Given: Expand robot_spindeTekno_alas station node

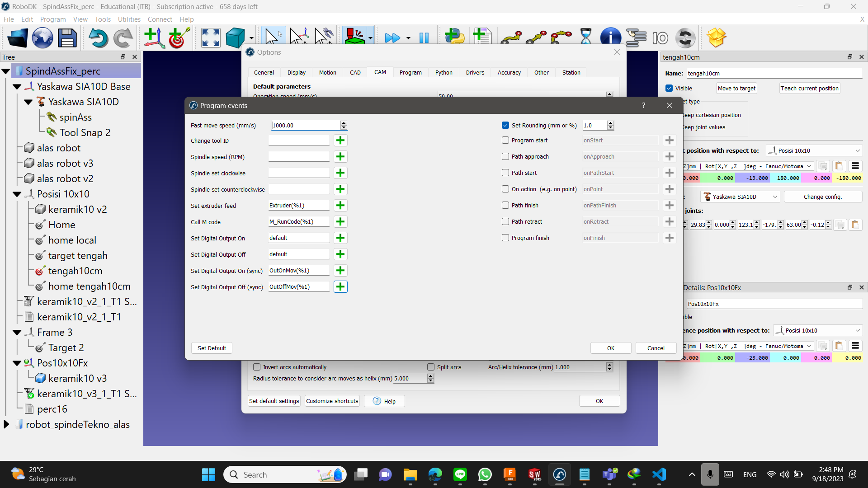Looking at the screenshot, I should click(x=6, y=425).
